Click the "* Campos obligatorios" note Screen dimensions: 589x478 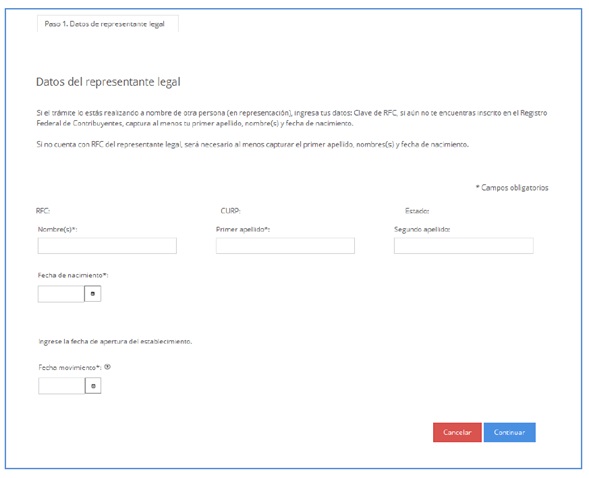[512, 187]
